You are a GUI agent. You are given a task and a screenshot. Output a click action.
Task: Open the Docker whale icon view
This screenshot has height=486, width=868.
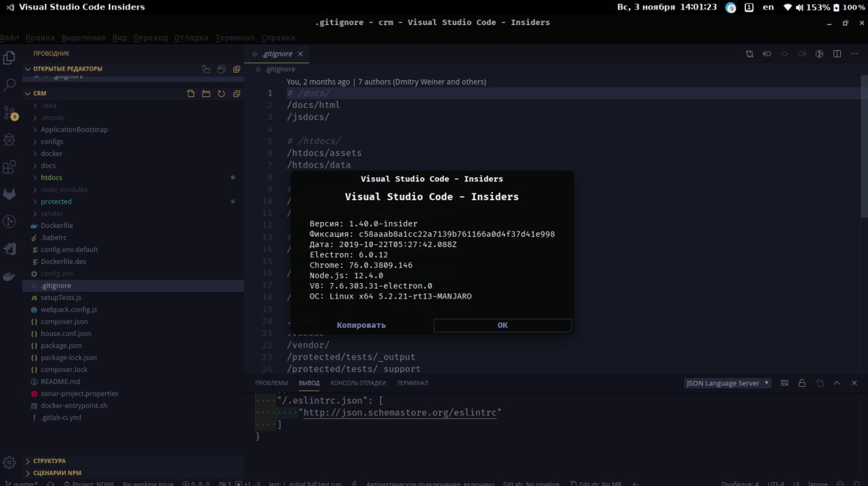tap(9, 276)
